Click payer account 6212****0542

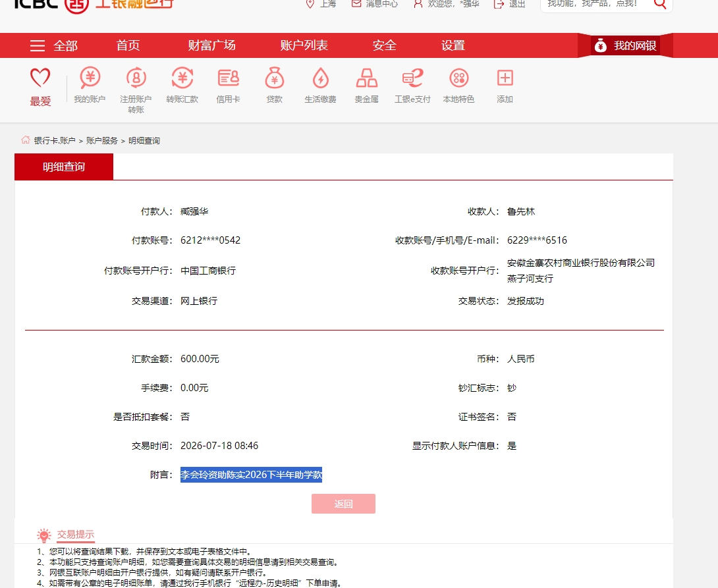(210, 240)
